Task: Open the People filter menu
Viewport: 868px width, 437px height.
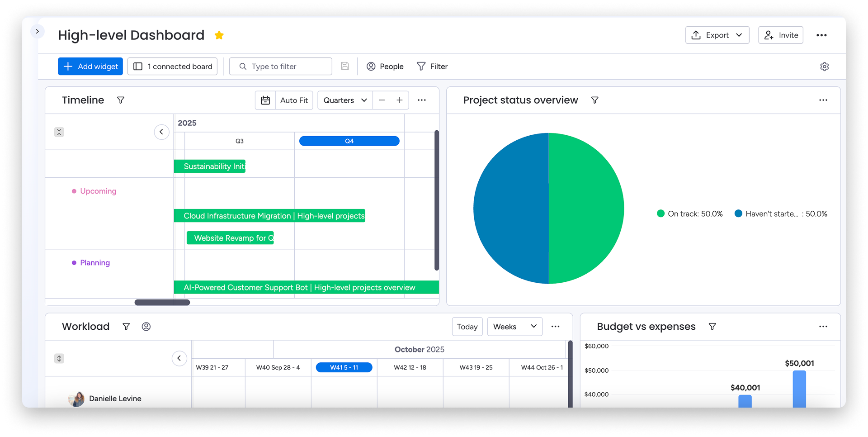Action: (385, 66)
